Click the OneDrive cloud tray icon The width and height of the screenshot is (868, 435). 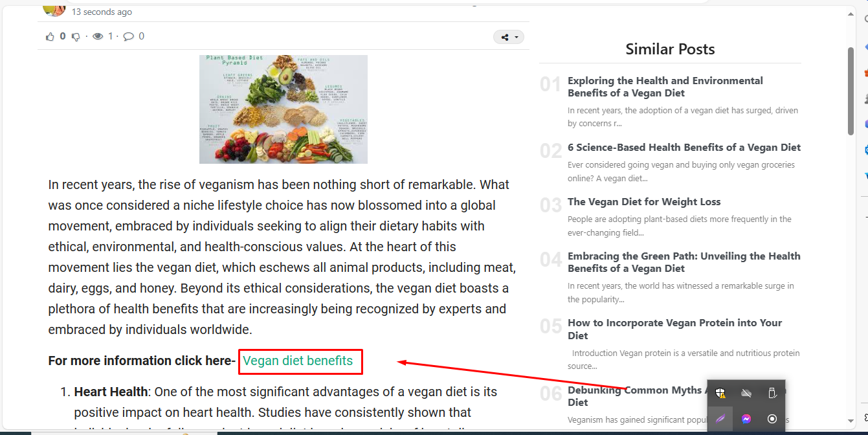coord(746,393)
